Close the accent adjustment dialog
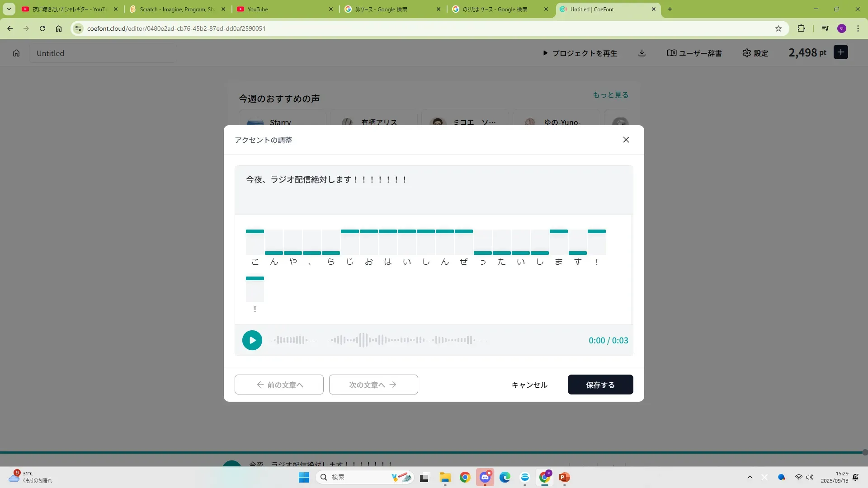 point(626,140)
